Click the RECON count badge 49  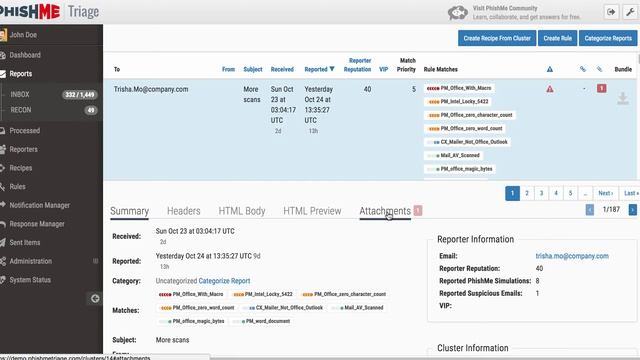tap(91, 110)
